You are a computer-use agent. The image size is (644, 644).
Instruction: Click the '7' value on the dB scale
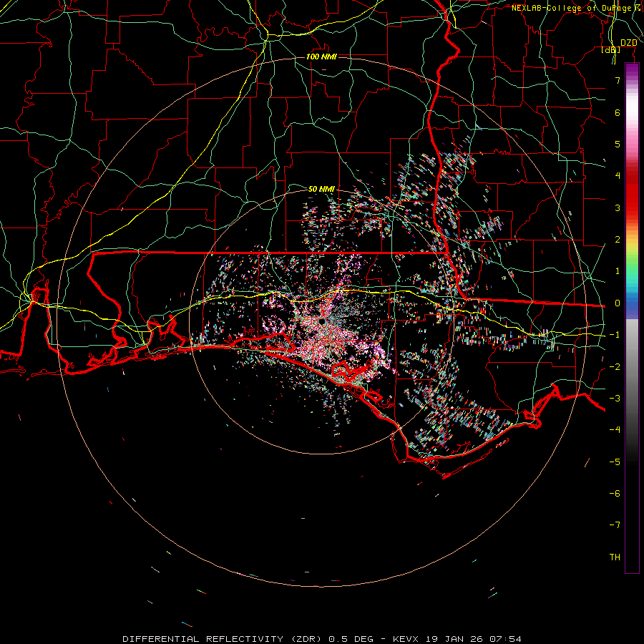point(618,80)
